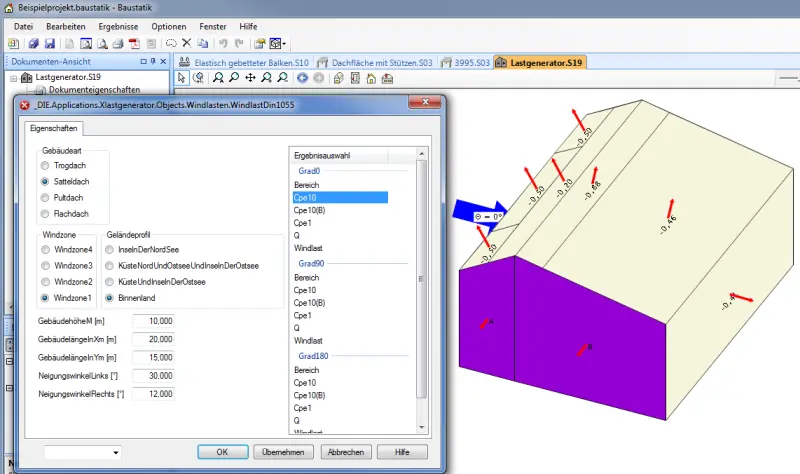Click the delete X icon in toolbar
The image size is (800, 474).
(x=187, y=43)
